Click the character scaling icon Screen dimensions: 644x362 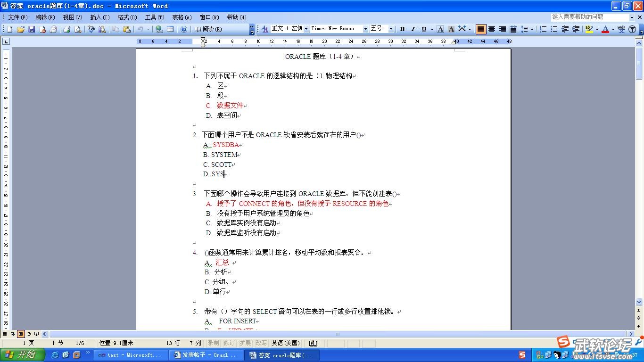(462, 29)
